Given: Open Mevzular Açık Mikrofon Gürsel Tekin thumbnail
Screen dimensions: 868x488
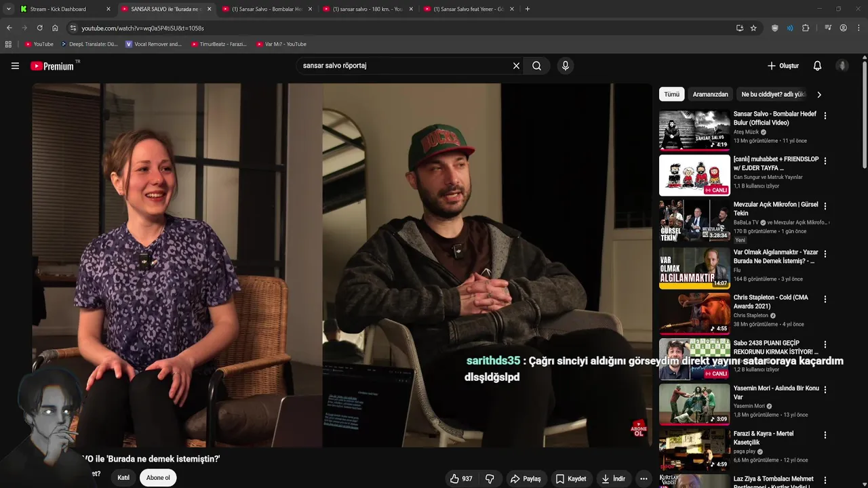Looking at the screenshot, I should [x=694, y=220].
